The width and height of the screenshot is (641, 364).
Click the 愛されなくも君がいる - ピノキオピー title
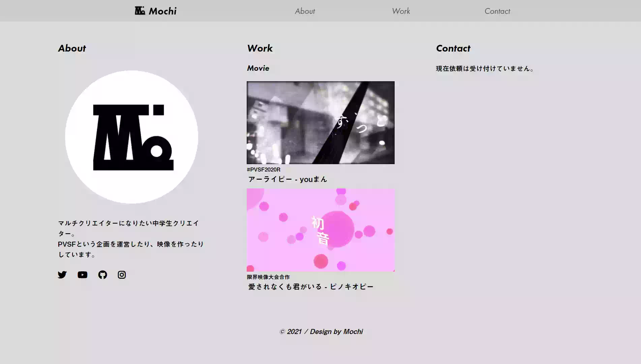(x=311, y=286)
